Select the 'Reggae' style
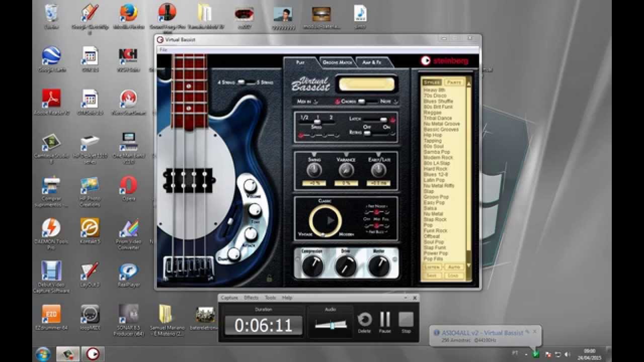The image size is (644, 362). pos(433,113)
